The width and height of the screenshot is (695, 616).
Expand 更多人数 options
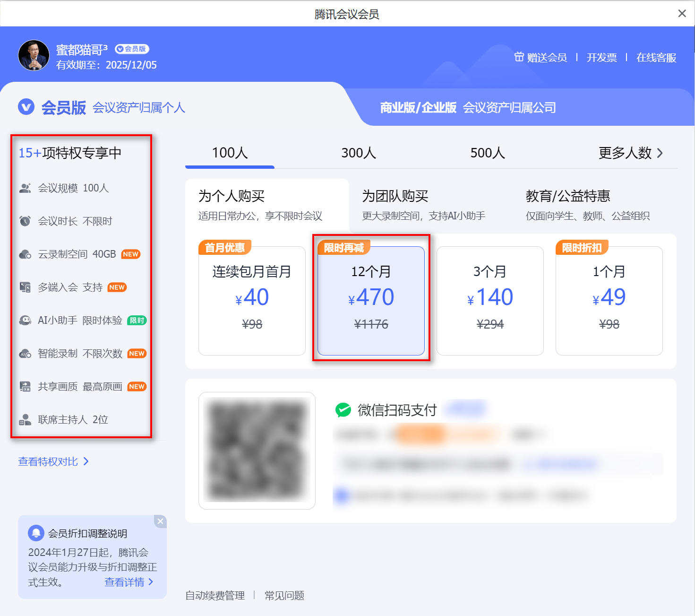click(631, 153)
